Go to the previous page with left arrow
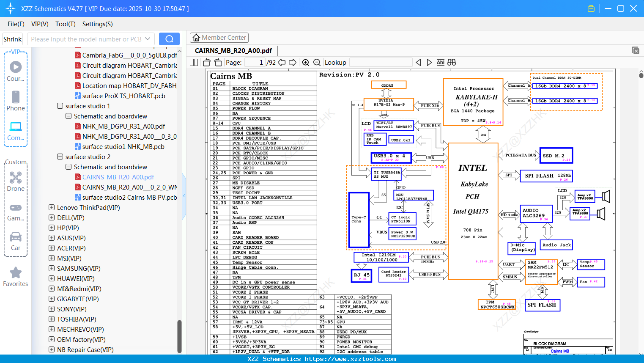Screen dimensions: 644x363 tap(282, 62)
